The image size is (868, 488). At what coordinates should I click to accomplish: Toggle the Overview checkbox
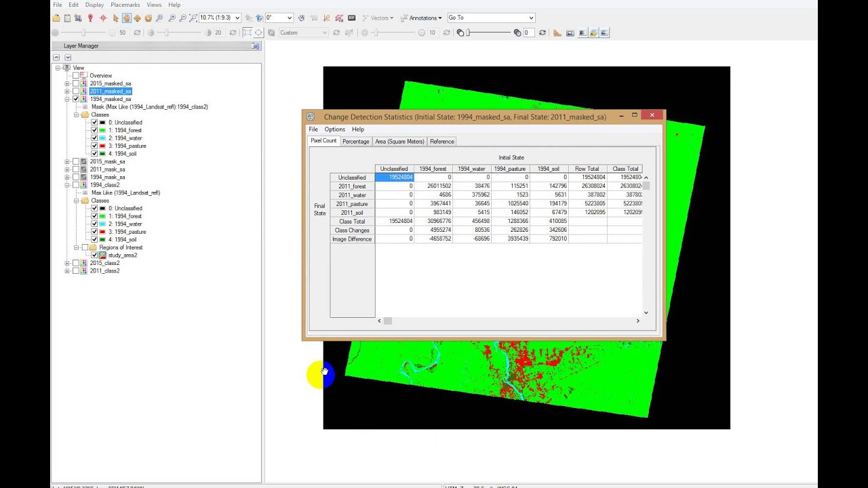point(76,75)
